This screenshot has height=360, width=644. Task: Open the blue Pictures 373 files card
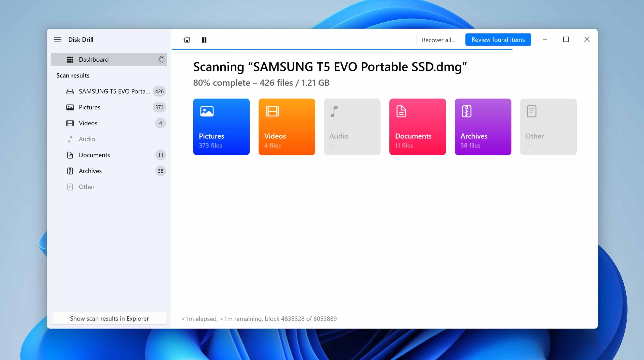[x=221, y=127]
